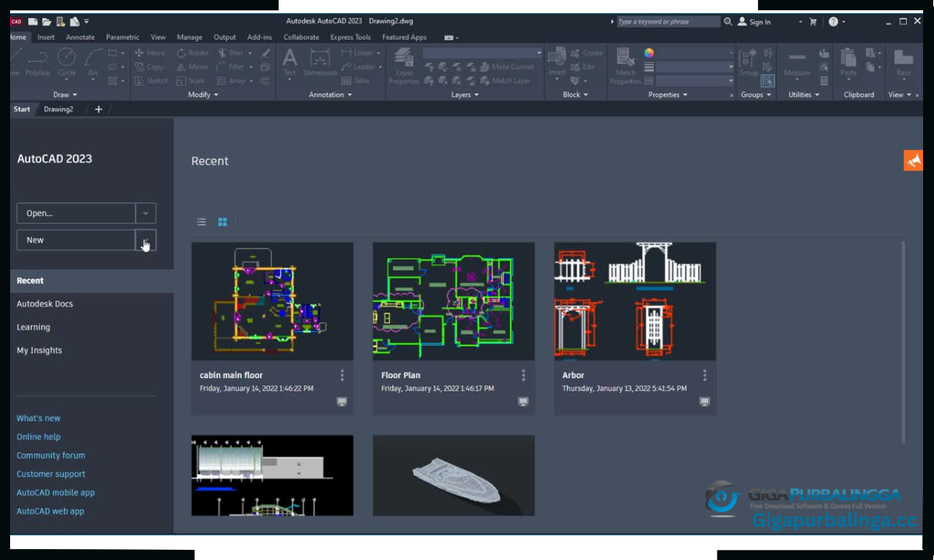Expand the Annotation panel

point(330,95)
